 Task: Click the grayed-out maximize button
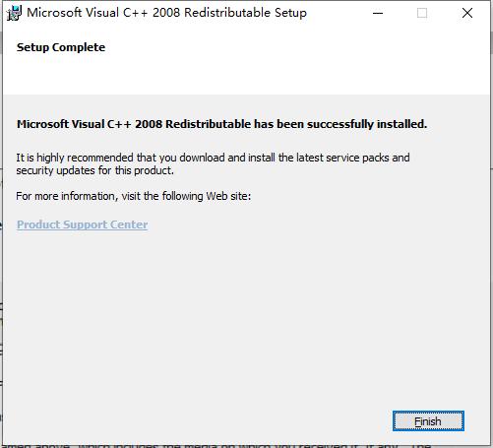[422, 13]
